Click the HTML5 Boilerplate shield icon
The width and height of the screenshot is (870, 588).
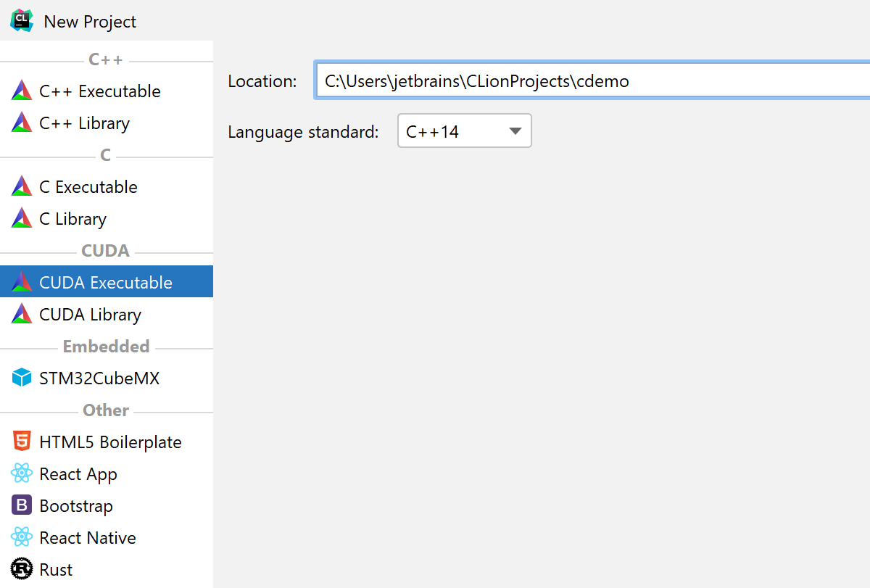[22, 442]
